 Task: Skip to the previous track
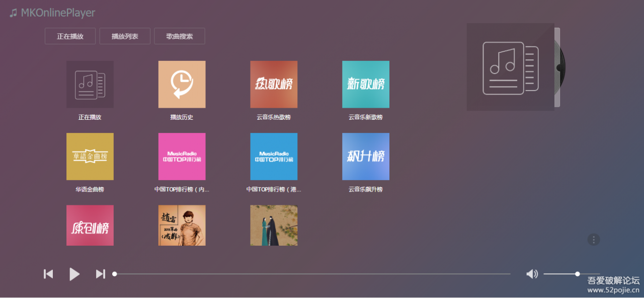coord(48,274)
